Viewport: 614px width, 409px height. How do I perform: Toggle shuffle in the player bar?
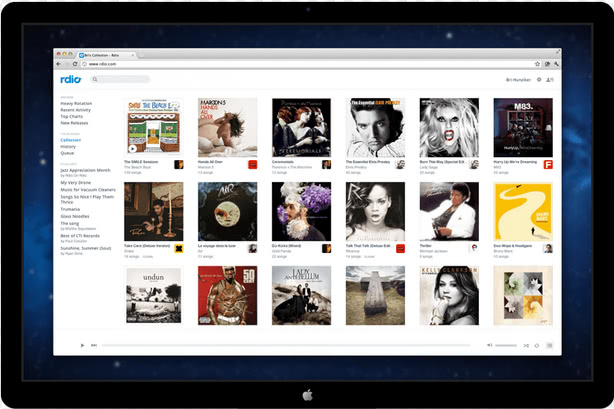526,345
